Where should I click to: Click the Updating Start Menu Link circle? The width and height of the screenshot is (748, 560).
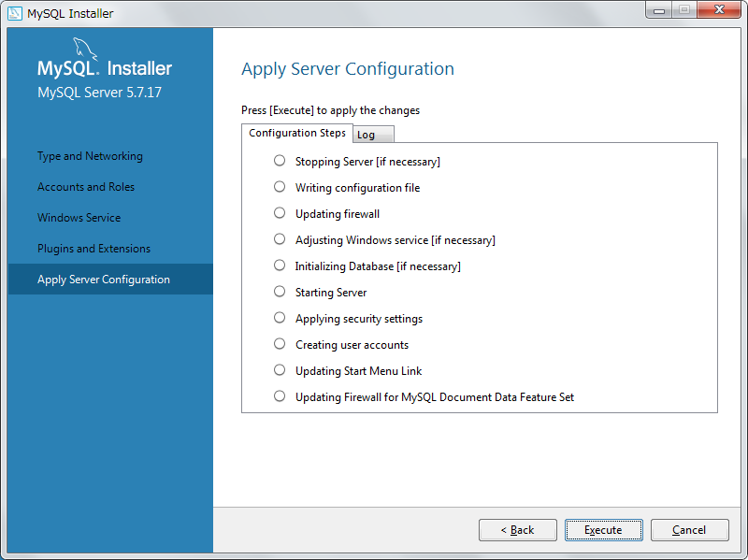coord(280,370)
